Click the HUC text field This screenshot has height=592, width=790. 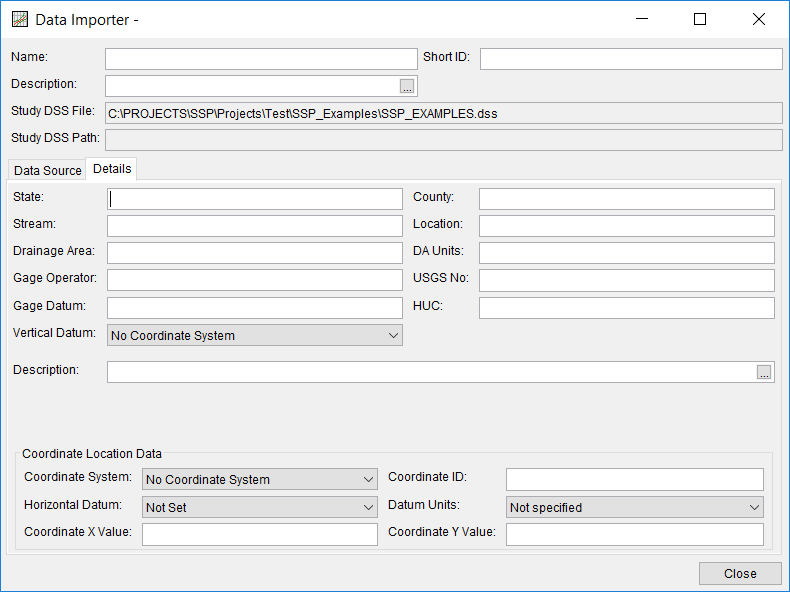coord(627,308)
